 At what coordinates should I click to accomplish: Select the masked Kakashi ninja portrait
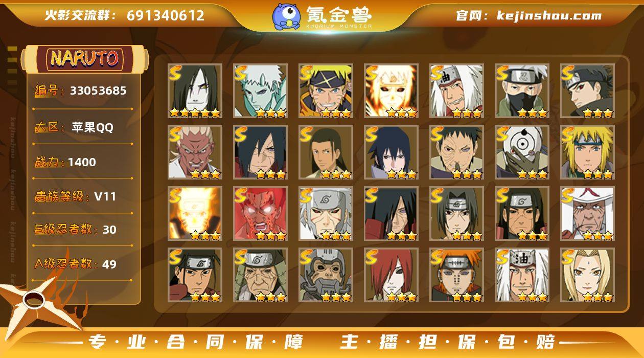pyautogui.click(x=522, y=91)
